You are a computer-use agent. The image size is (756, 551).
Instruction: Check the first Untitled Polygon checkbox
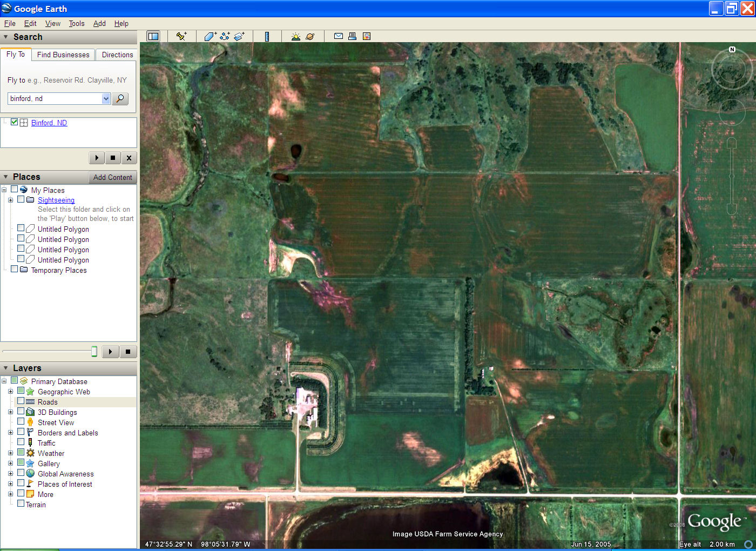(21, 228)
